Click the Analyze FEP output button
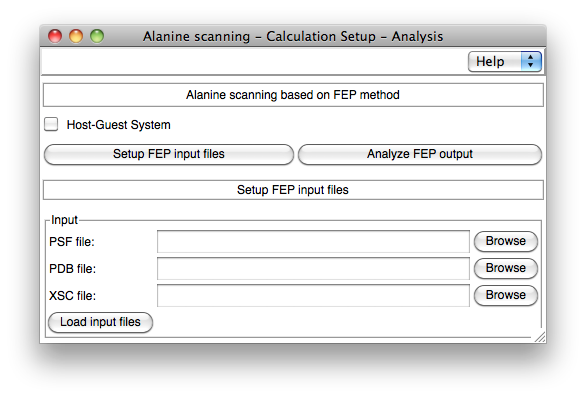This screenshot has height=398, width=586. point(420,154)
